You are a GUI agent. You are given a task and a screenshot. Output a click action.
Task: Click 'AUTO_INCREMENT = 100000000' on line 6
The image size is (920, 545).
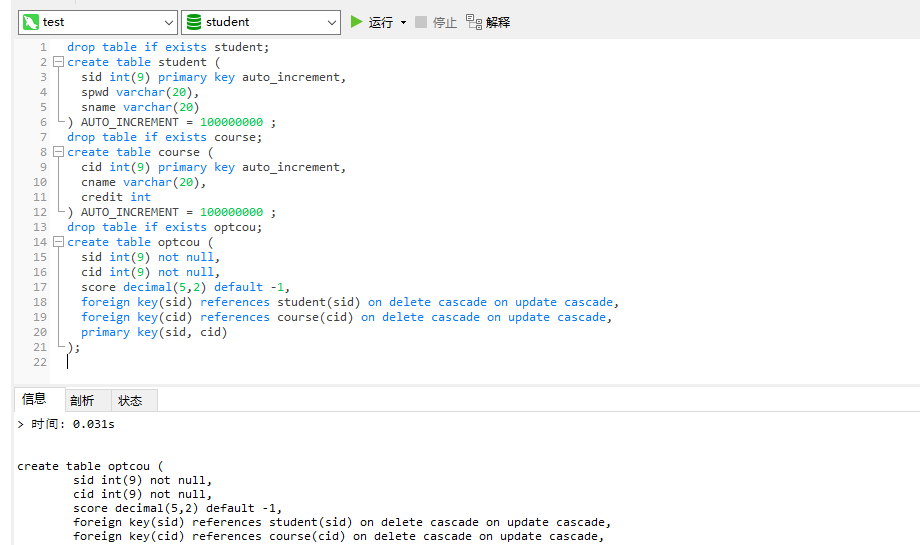click(172, 122)
